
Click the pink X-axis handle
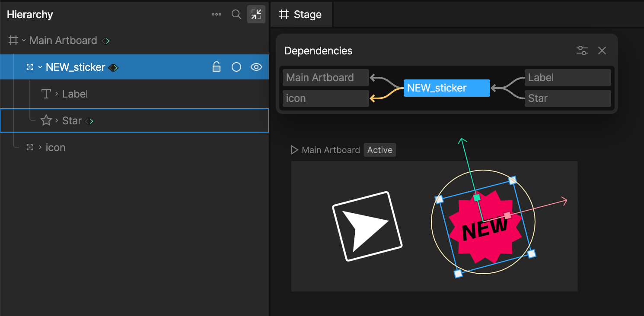[x=507, y=215]
